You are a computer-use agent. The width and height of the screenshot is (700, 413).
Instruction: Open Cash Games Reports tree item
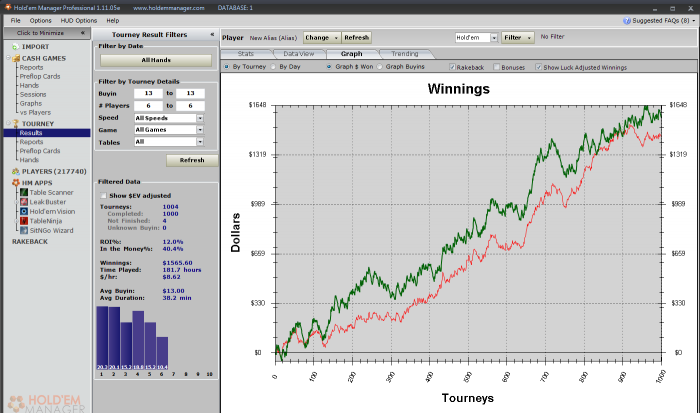[31, 67]
